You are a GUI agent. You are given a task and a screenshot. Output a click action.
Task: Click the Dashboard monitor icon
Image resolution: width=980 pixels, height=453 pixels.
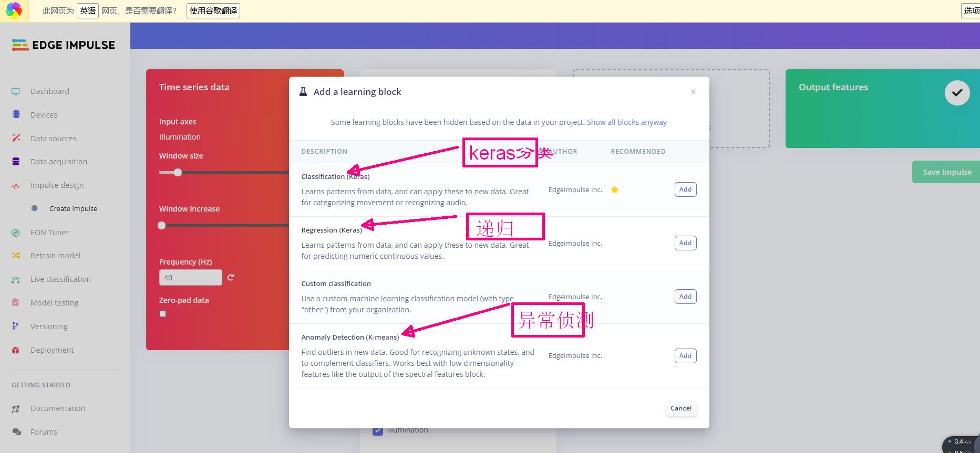[16, 91]
